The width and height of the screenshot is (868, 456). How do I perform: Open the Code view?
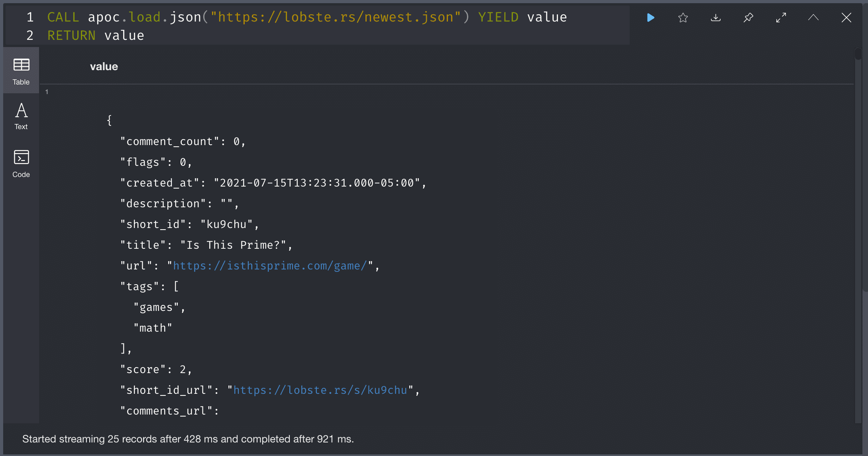pos(21,163)
